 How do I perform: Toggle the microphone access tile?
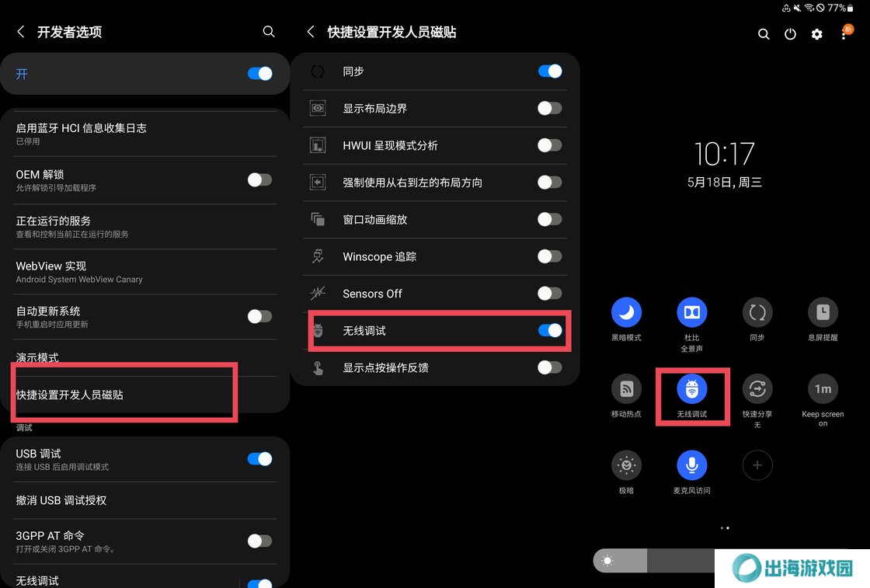(x=691, y=465)
